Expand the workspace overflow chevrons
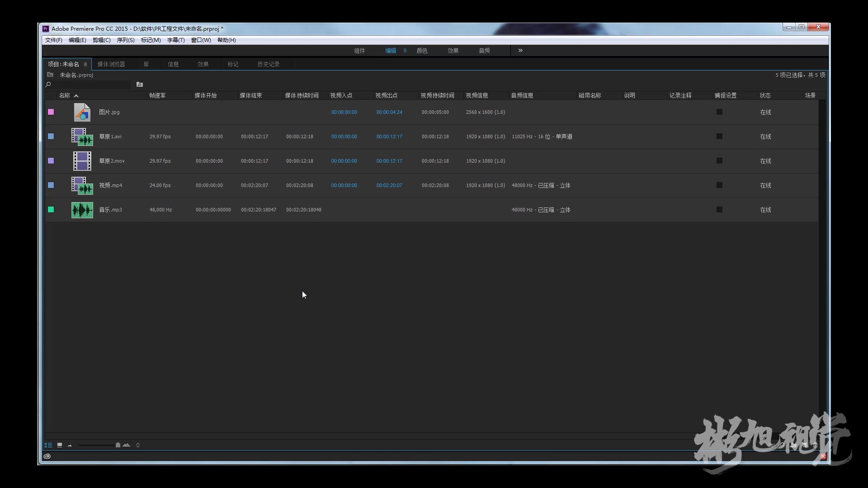 click(x=520, y=50)
